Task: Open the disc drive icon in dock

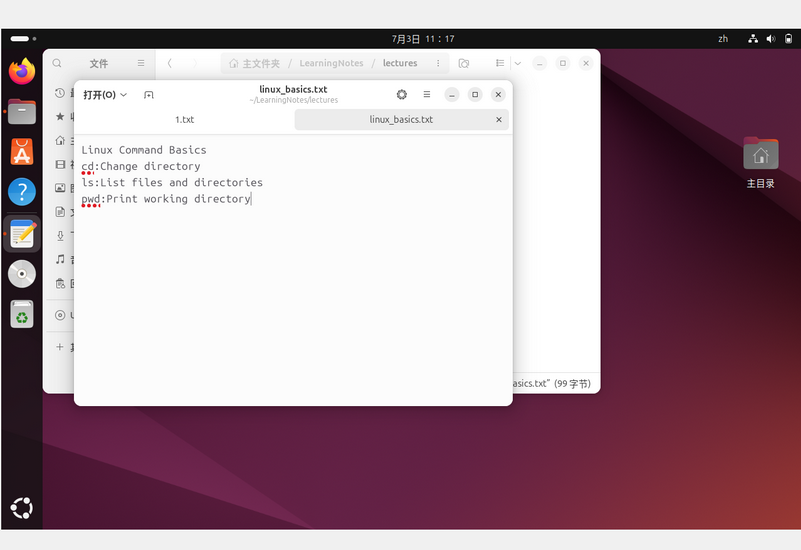Action: [x=22, y=274]
